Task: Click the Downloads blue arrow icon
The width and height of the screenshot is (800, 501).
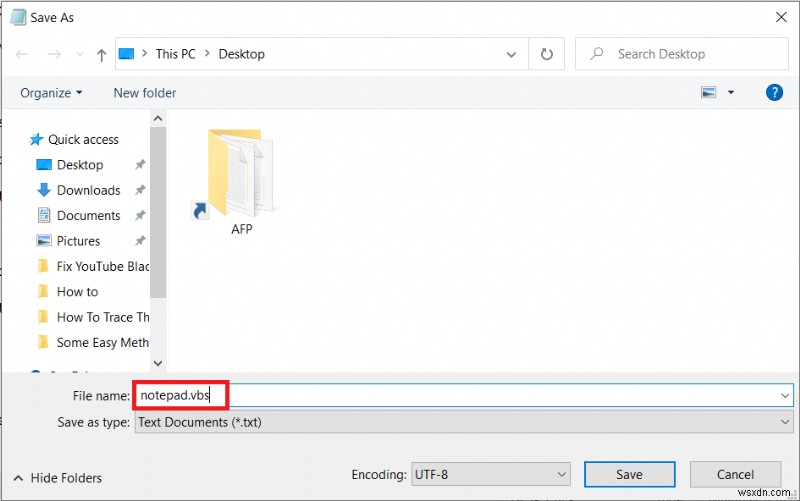Action: (44, 190)
